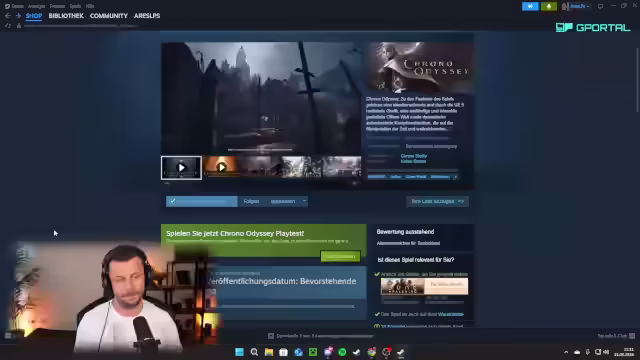Reload the store page with the refresh icon

(8, 26)
